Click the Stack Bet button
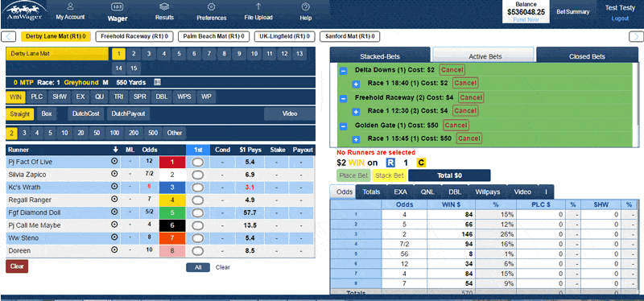Viewport: 644px width, 301px height. [x=390, y=175]
